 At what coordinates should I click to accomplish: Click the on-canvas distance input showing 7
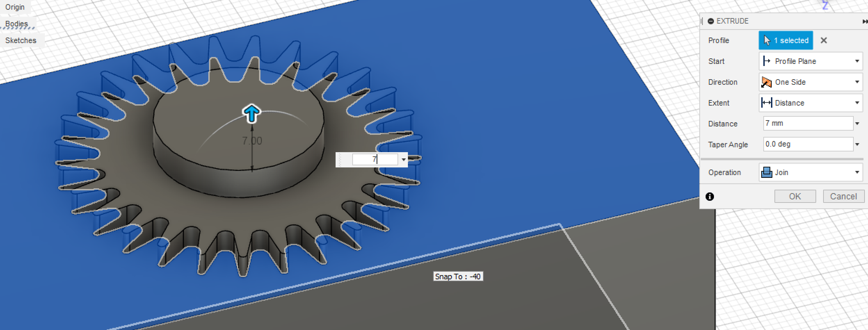click(375, 159)
